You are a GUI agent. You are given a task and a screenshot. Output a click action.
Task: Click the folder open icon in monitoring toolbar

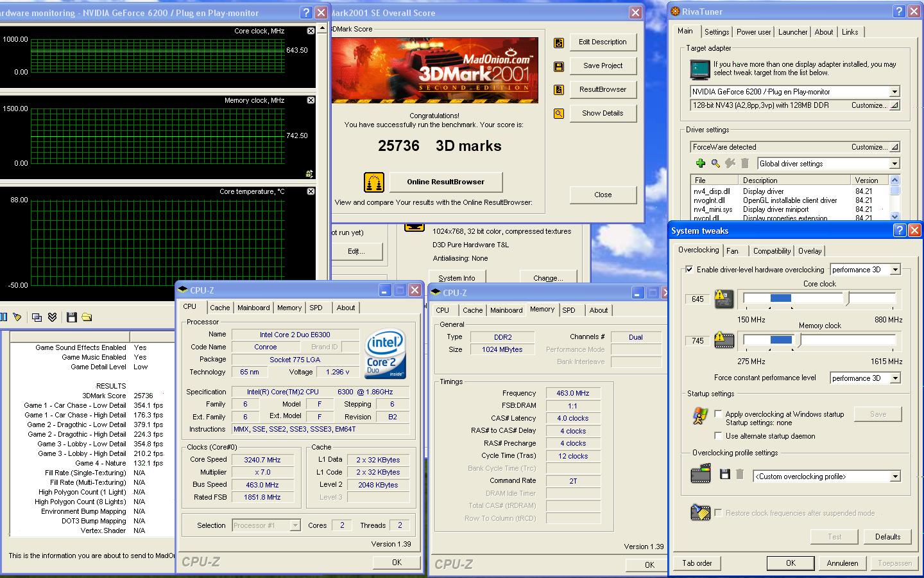click(x=87, y=317)
